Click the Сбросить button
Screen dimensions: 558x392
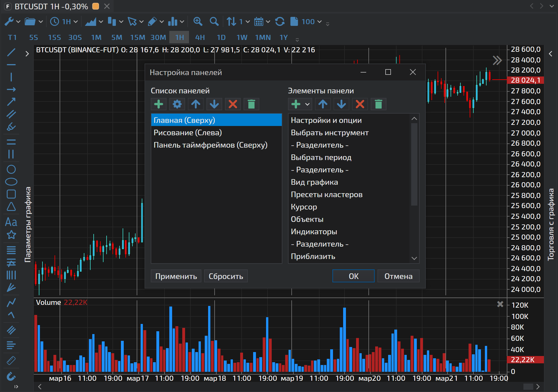point(226,276)
